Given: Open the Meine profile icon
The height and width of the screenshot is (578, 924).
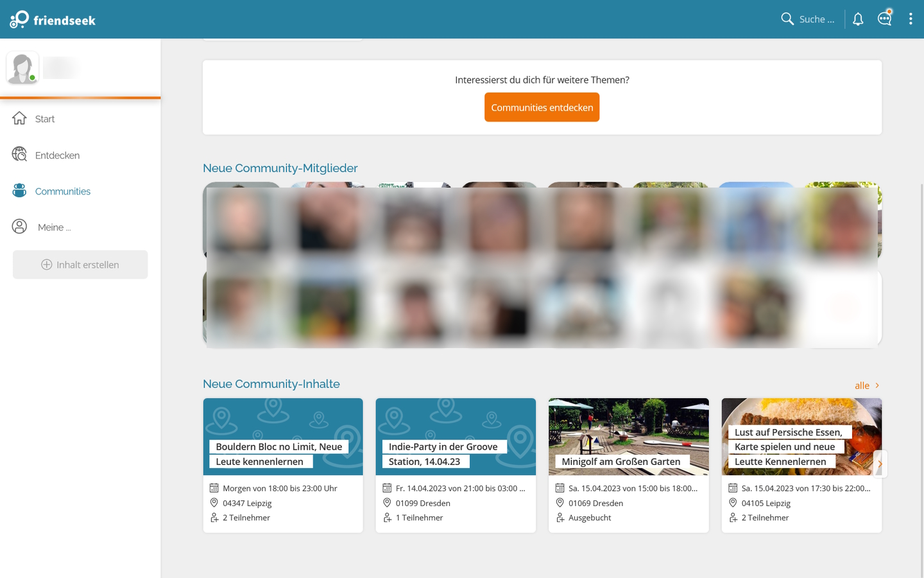Looking at the screenshot, I should coord(19,226).
